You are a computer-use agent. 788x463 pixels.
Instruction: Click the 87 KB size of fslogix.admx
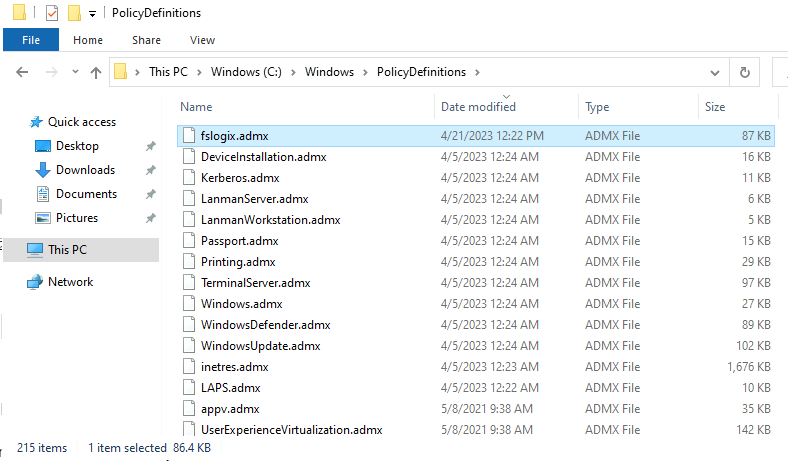(x=756, y=136)
